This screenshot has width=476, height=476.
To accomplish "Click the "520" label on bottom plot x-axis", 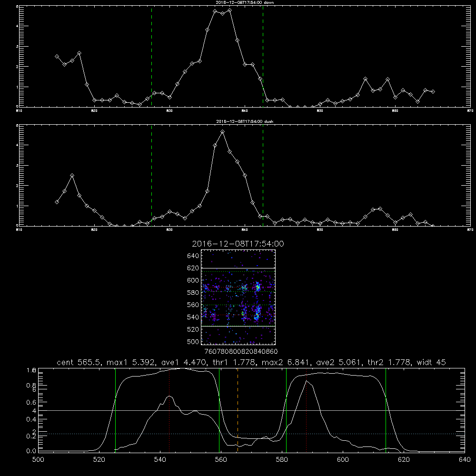I will click(99, 460).
